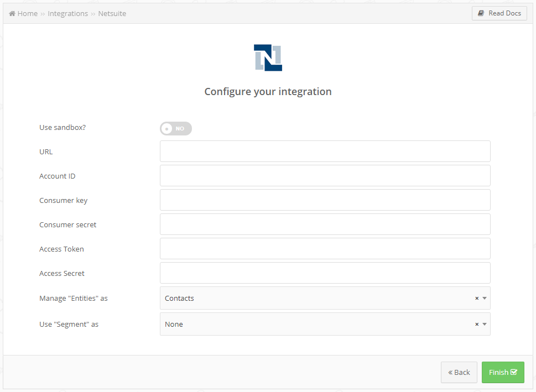Viewport: 536px width, 392px height.
Task: Clear the Contacts selection with x
Action: coord(477,299)
